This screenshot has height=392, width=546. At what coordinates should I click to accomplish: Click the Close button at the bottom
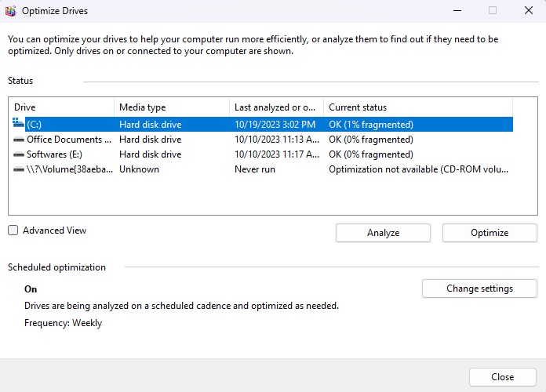coord(502,376)
